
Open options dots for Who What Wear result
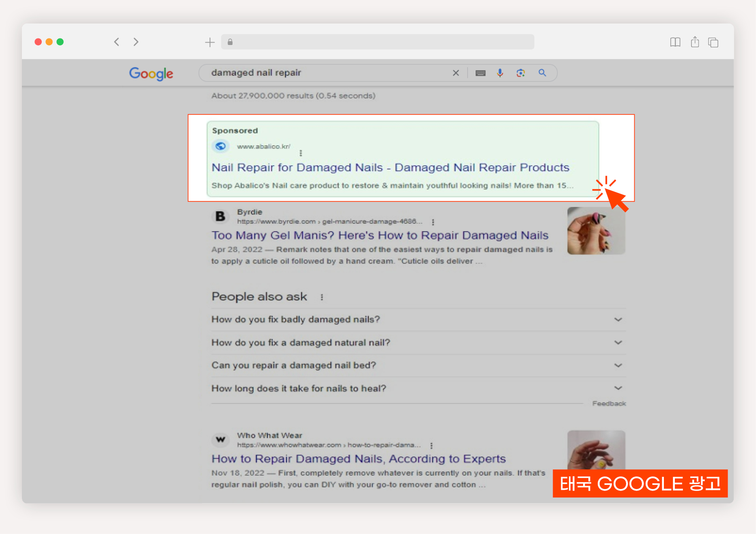[431, 446]
